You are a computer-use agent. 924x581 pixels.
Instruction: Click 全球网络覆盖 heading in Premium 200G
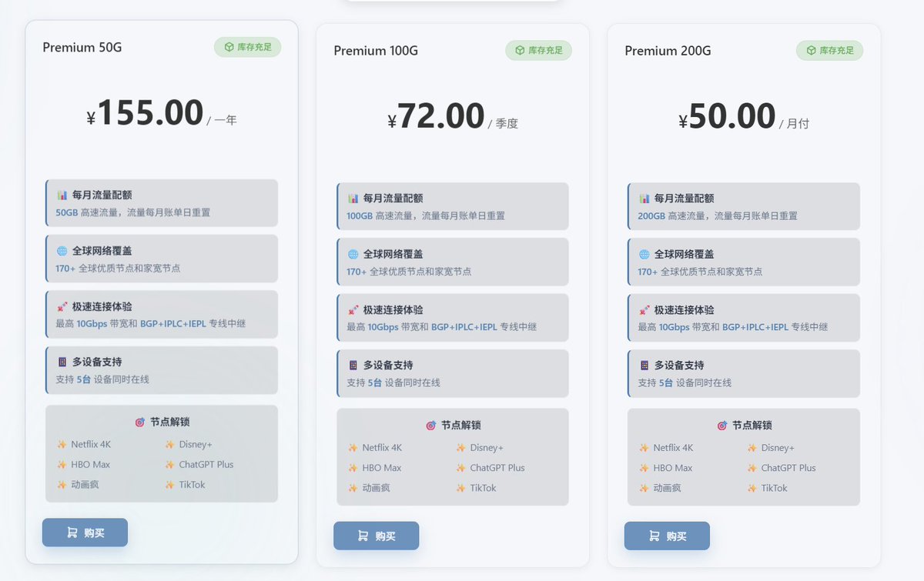tap(684, 254)
